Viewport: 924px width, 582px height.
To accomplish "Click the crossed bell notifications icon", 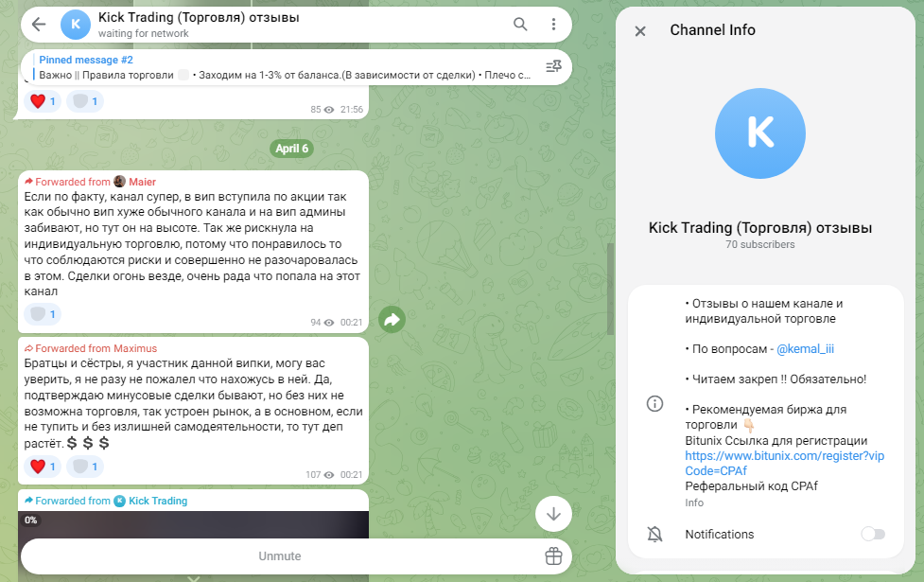I will point(654,535).
